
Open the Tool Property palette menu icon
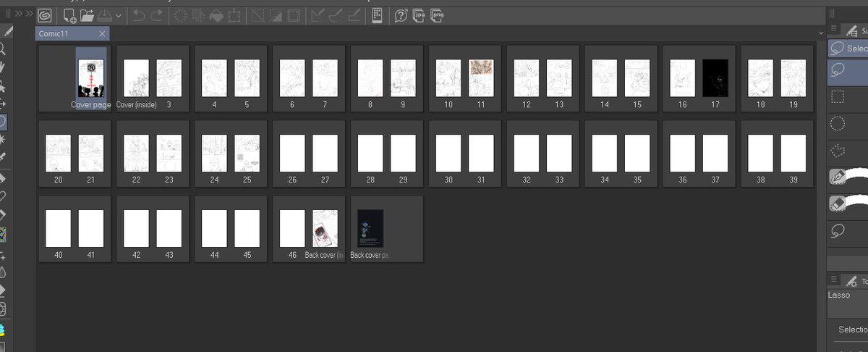coord(834,280)
